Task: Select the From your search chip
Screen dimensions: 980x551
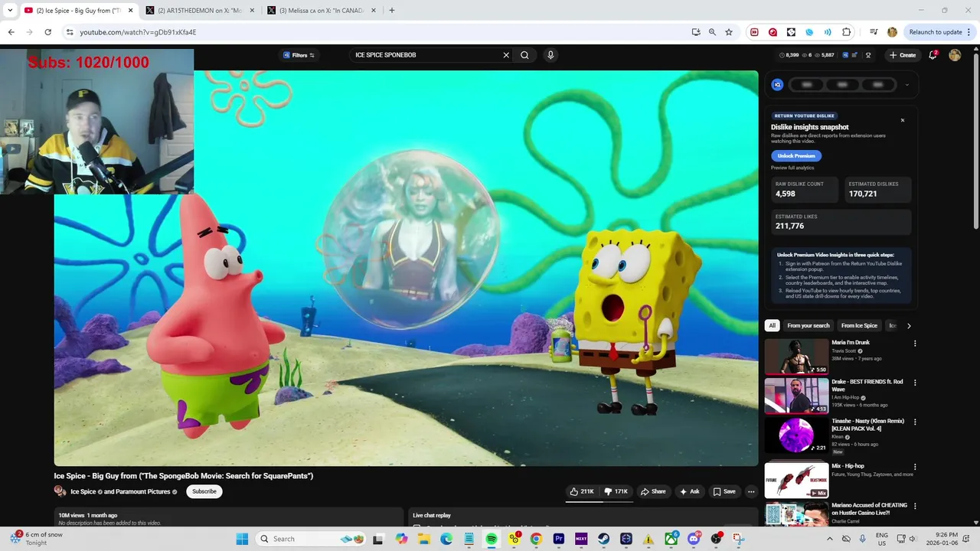Action: coord(808,326)
